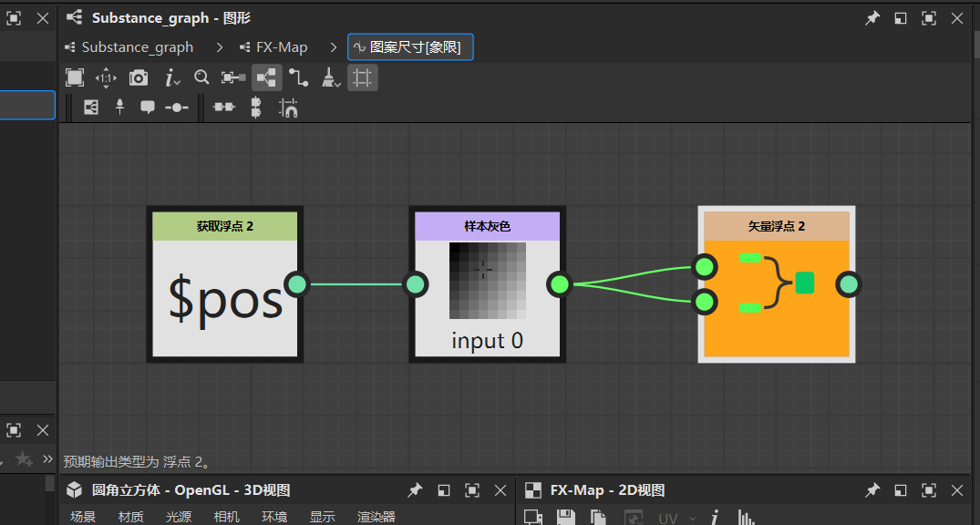Add a pin to the graph
980x525 pixels.
coord(120,108)
